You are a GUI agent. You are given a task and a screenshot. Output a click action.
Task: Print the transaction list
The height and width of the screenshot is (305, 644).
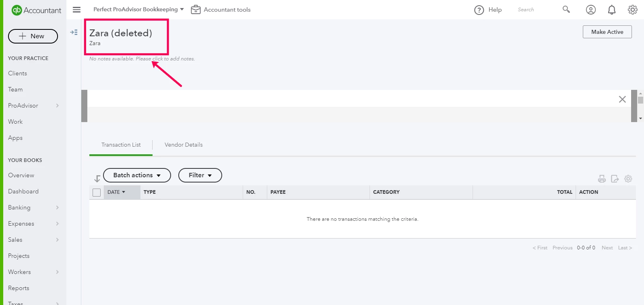pos(602,179)
